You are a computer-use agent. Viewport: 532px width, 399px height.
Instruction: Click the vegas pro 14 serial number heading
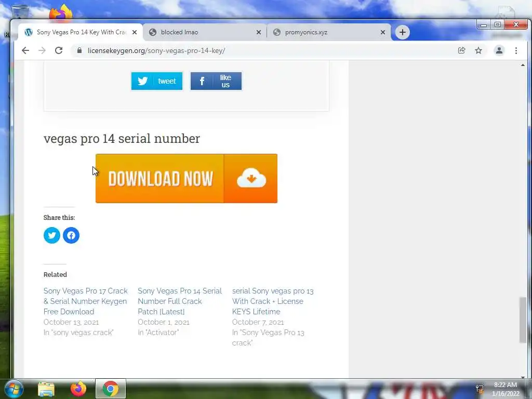pyautogui.click(x=122, y=138)
